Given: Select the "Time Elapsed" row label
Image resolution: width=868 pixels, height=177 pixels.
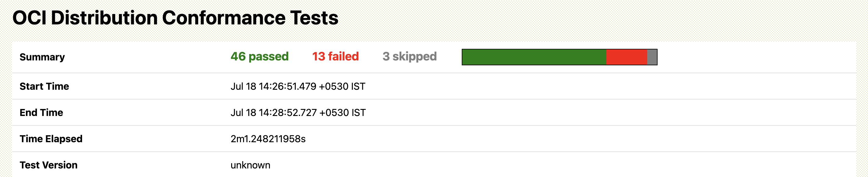Looking at the screenshot, I should (x=51, y=139).
